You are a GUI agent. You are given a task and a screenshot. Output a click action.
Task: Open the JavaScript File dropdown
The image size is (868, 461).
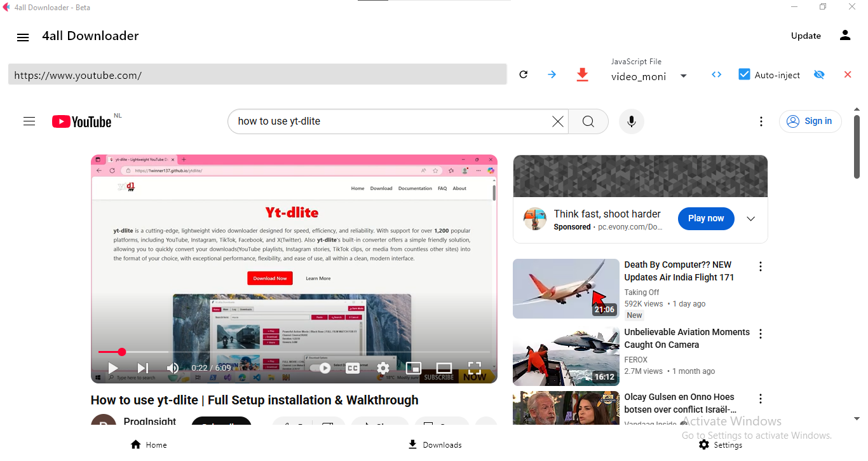649,76
